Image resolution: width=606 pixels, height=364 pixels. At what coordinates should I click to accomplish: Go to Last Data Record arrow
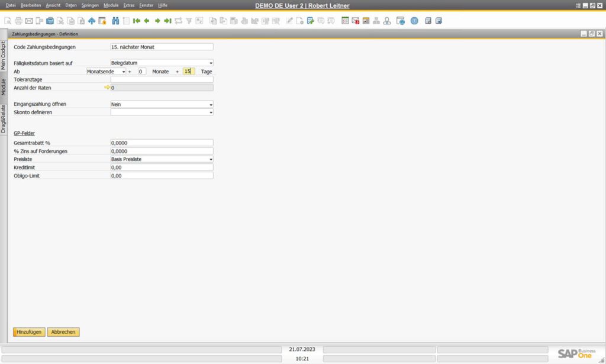[x=167, y=21]
